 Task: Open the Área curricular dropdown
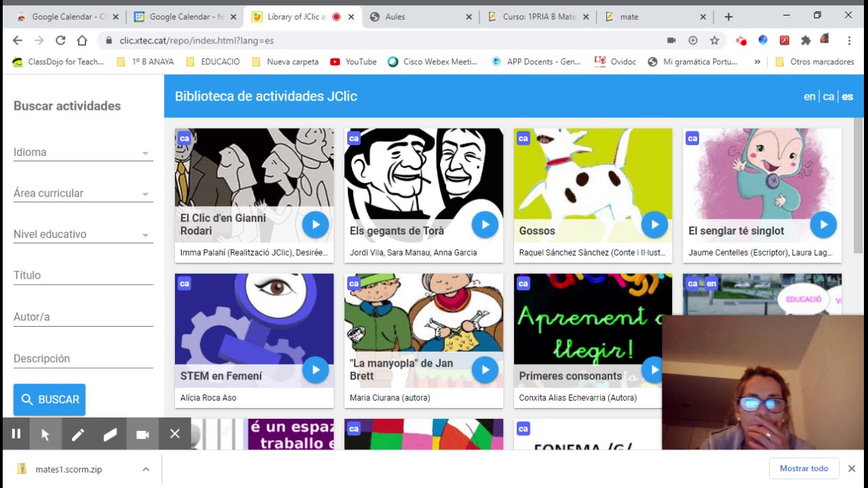83,193
